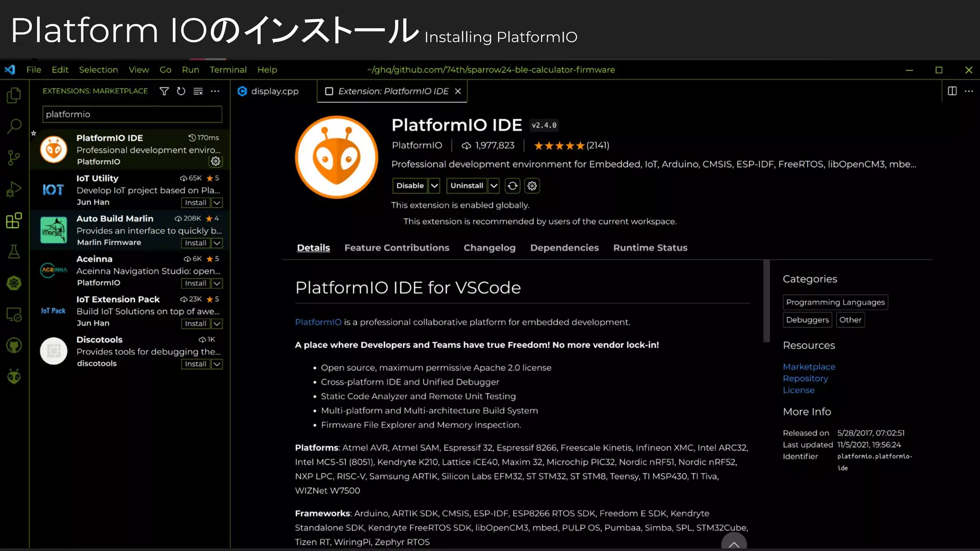
Task: Click the filter extensions funnel icon
Action: [x=164, y=91]
